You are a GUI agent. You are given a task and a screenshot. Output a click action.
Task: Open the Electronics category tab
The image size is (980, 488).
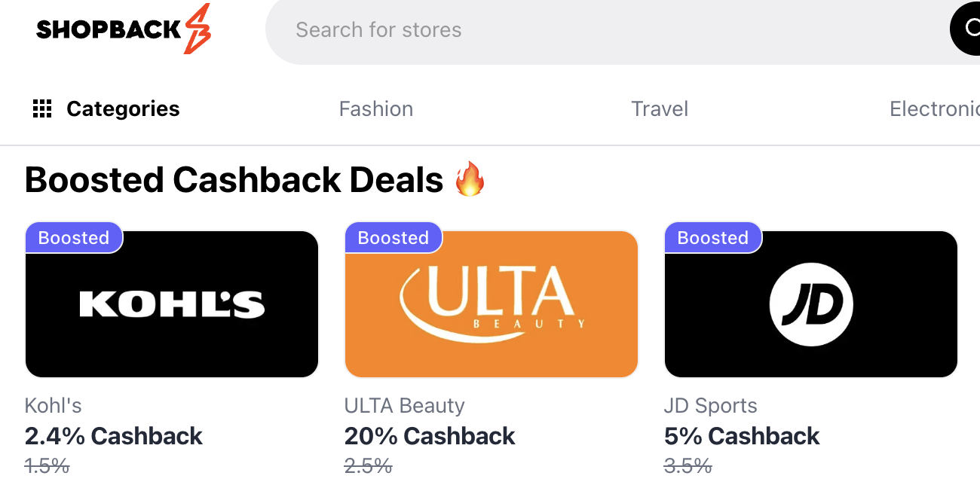[935, 109]
